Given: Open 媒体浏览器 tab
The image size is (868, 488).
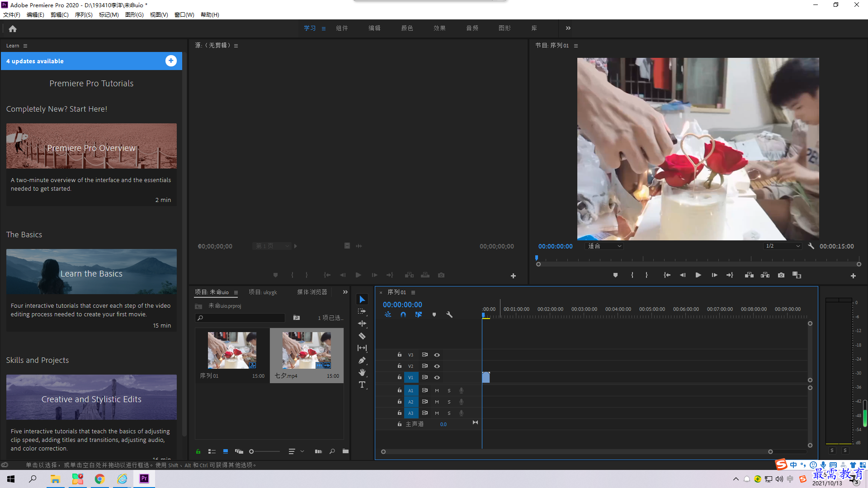Looking at the screenshot, I should coord(312,292).
